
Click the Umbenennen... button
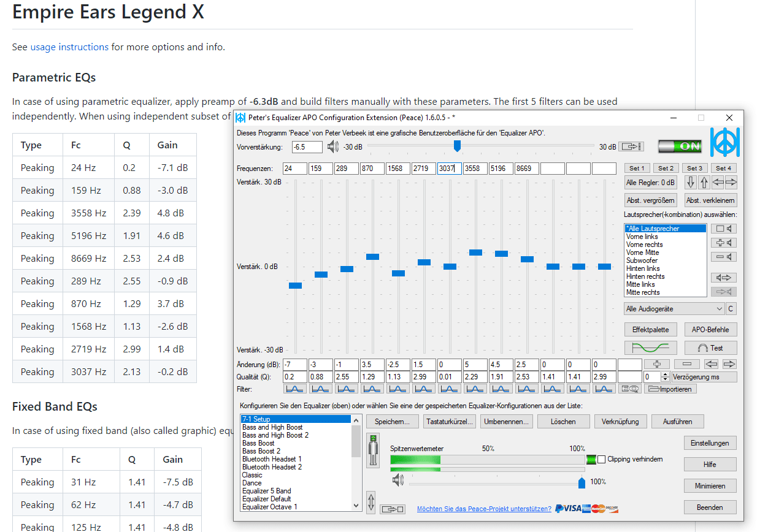pos(506,422)
